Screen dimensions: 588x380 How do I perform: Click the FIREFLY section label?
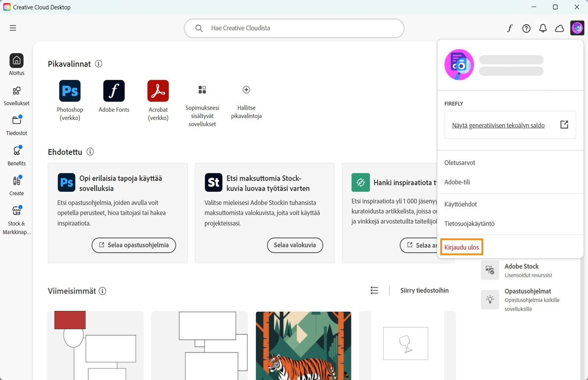pos(453,104)
